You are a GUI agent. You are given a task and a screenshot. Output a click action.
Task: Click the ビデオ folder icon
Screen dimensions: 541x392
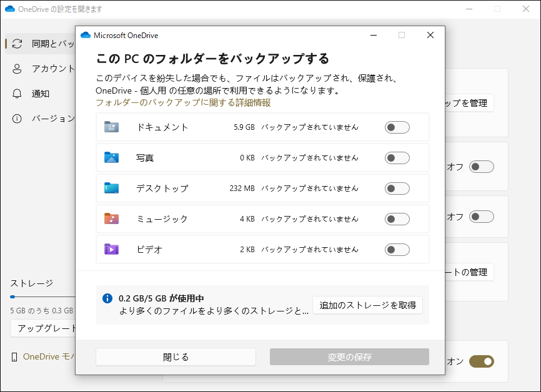[111, 249]
